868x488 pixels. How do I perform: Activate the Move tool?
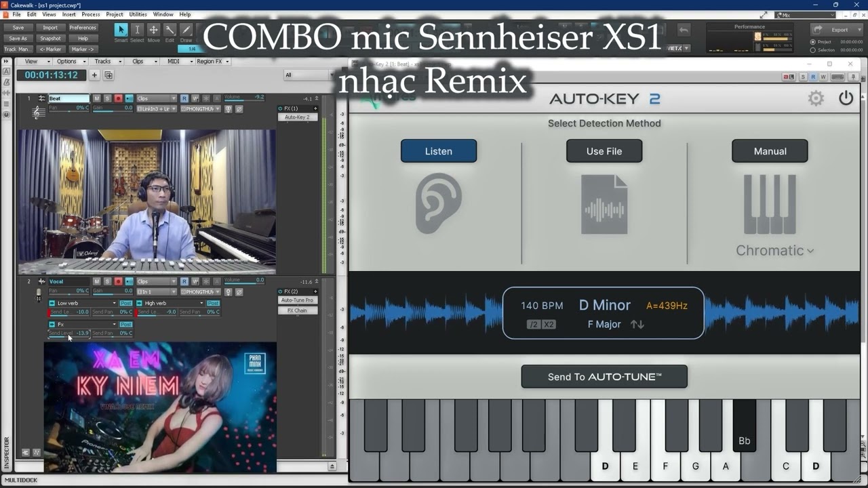click(153, 30)
